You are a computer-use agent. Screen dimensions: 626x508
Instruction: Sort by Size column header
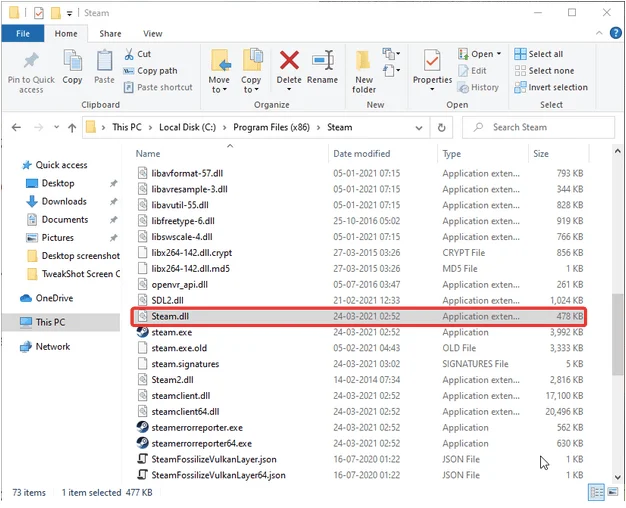pyautogui.click(x=541, y=154)
